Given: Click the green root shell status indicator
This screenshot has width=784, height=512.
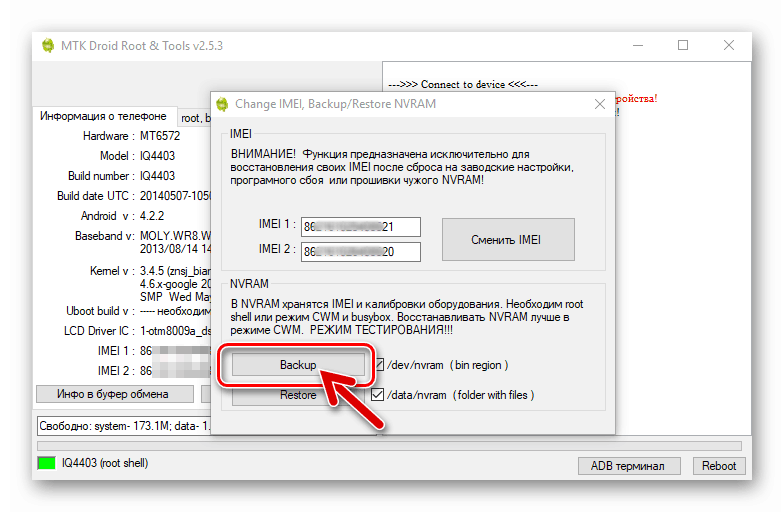Looking at the screenshot, I should tap(46, 463).
